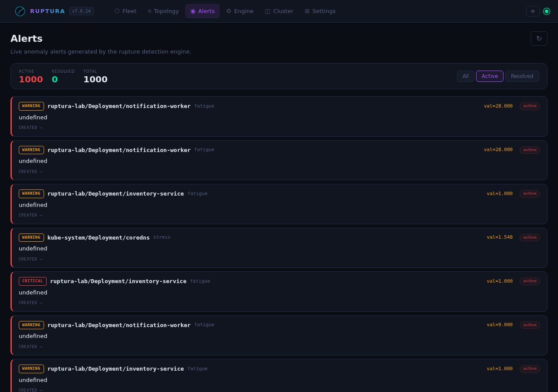Image resolution: width=558 pixels, height=392 pixels.
Task: Click the active alert count 1000
Action: 31,80
